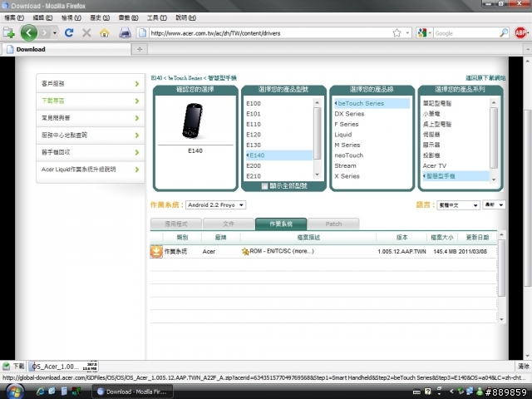Click the ROM - EN/TC/SC (more...) link
This screenshot has height=399, width=532.
[282, 251]
